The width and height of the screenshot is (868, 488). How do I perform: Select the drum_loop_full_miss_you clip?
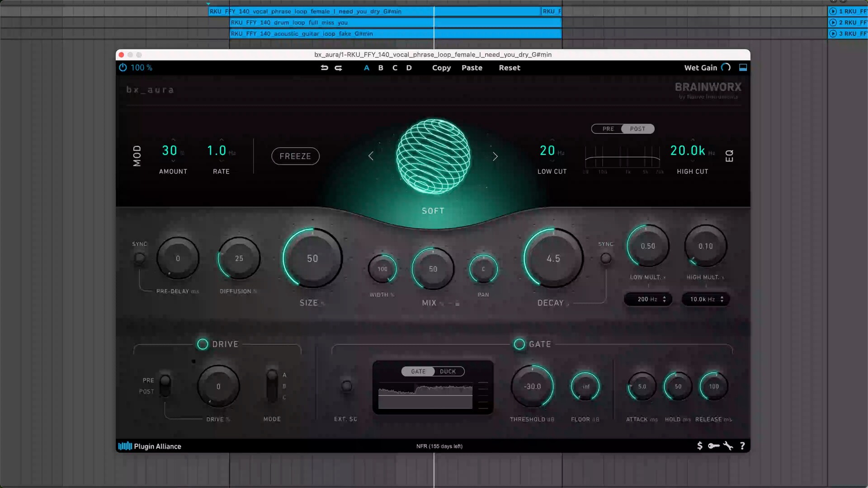(396, 23)
